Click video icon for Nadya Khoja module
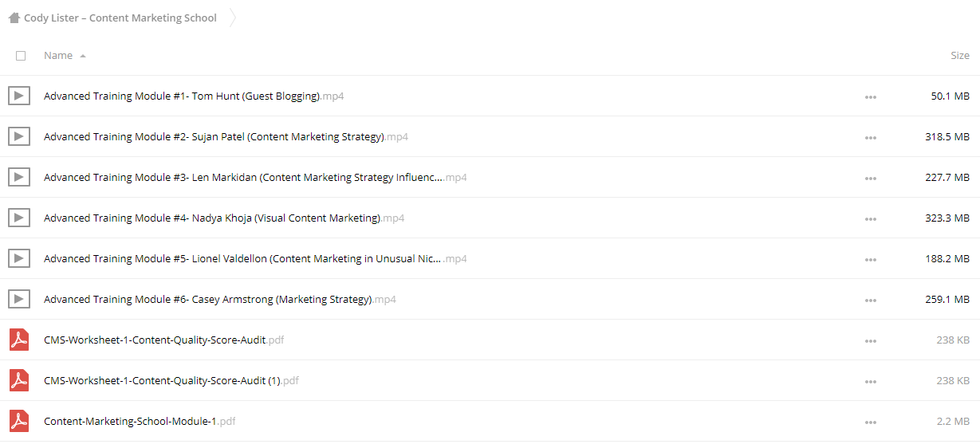The width and height of the screenshot is (980, 444). (19, 218)
